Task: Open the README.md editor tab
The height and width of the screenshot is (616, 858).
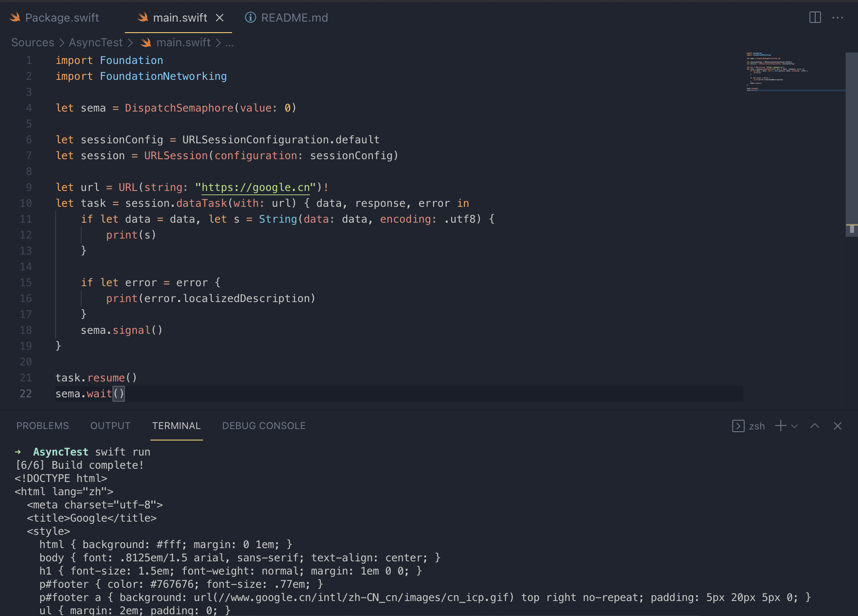Action: click(294, 18)
